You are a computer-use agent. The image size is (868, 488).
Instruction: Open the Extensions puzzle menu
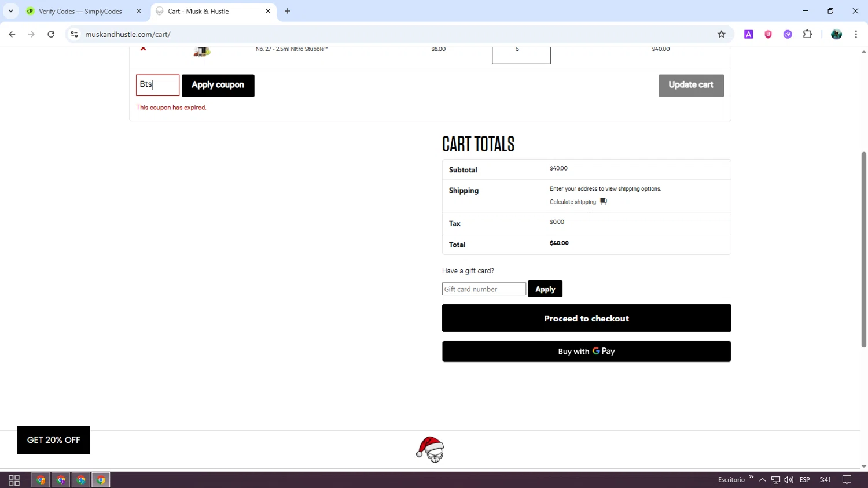[807, 34]
